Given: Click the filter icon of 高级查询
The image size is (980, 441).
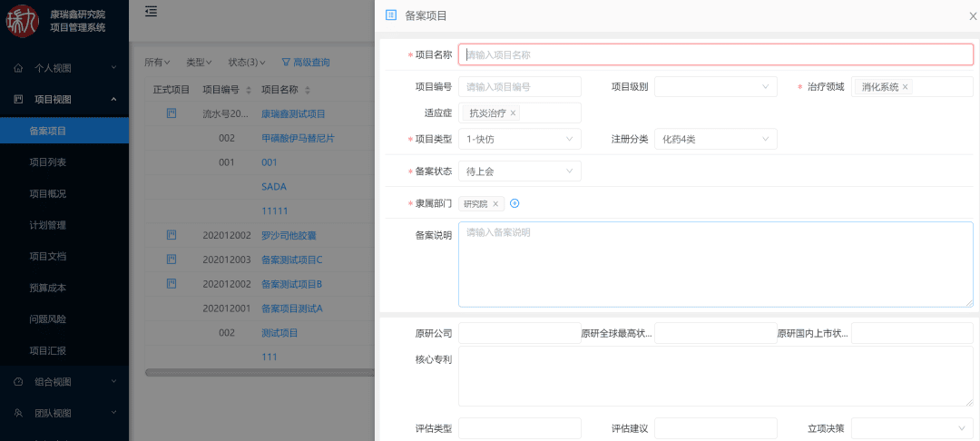Looking at the screenshot, I should (x=286, y=62).
